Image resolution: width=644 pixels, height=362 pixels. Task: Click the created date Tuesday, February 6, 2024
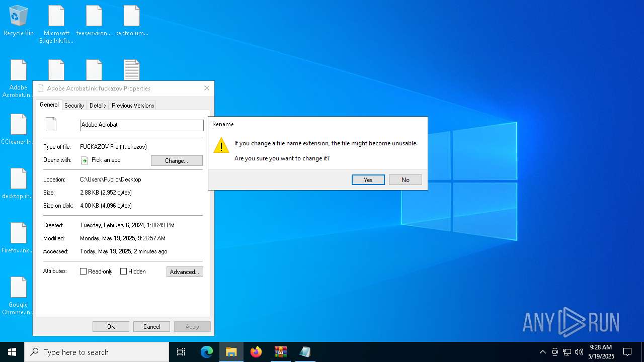coord(127,225)
